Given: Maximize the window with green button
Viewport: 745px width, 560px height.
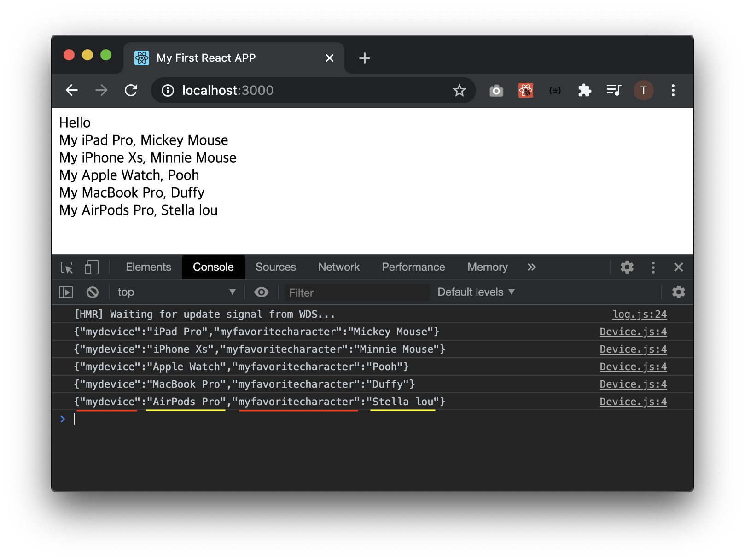Looking at the screenshot, I should (x=106, y=55).
